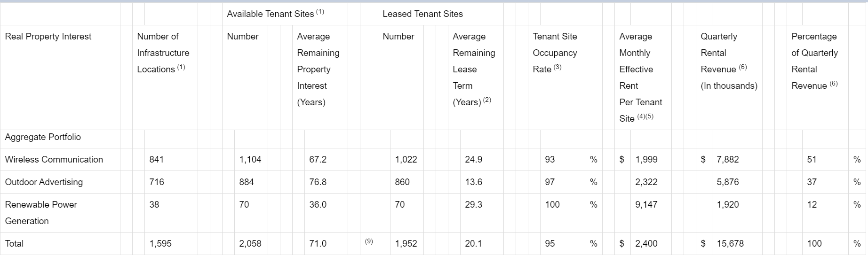868x256 pixels.
Task: Click the Percentage of Quarterly Rental Revenue header
Action: click(814, 61)
